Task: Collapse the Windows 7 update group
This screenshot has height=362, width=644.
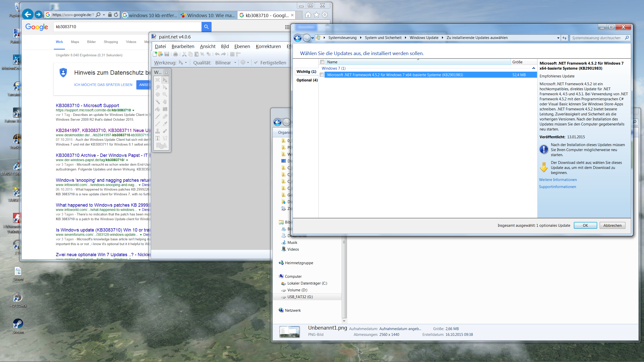Action: coord(533,68)
